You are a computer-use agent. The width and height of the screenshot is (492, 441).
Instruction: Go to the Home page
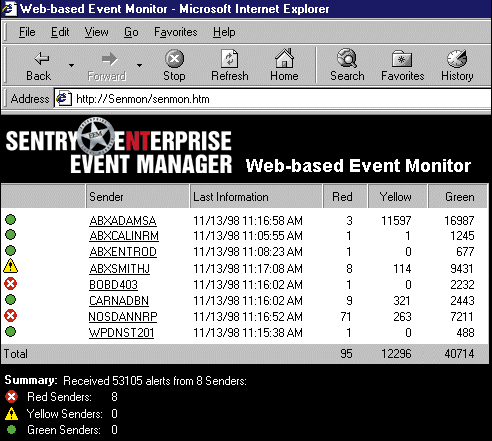coord(284,66)
